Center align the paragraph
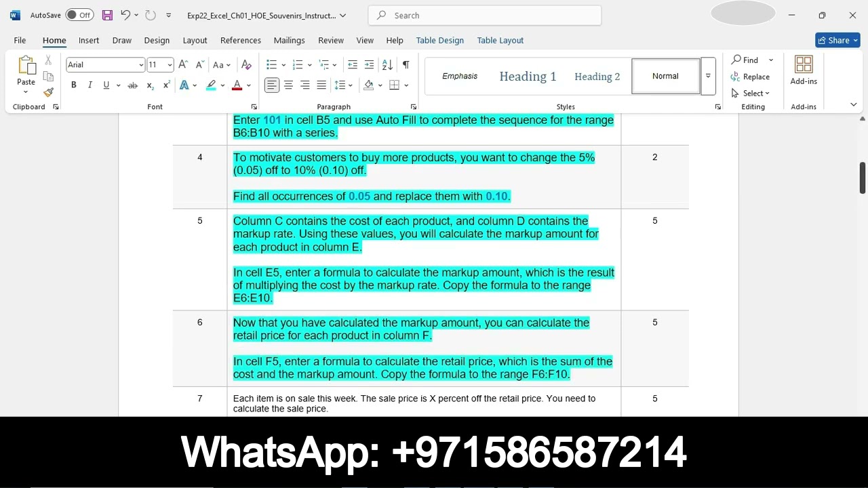This screenshot has height=488, width=868. pyautogui.click(x=288, y=85)
